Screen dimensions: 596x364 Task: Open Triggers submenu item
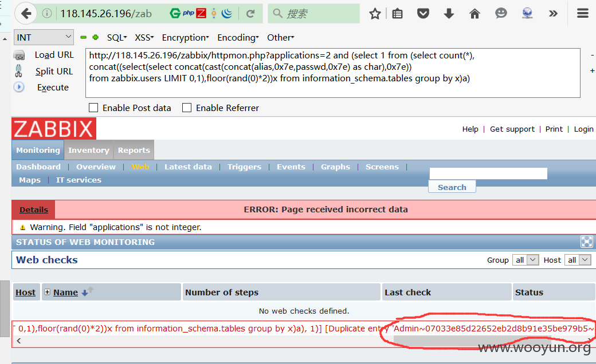pyautogui.click(x=244, y=167)
